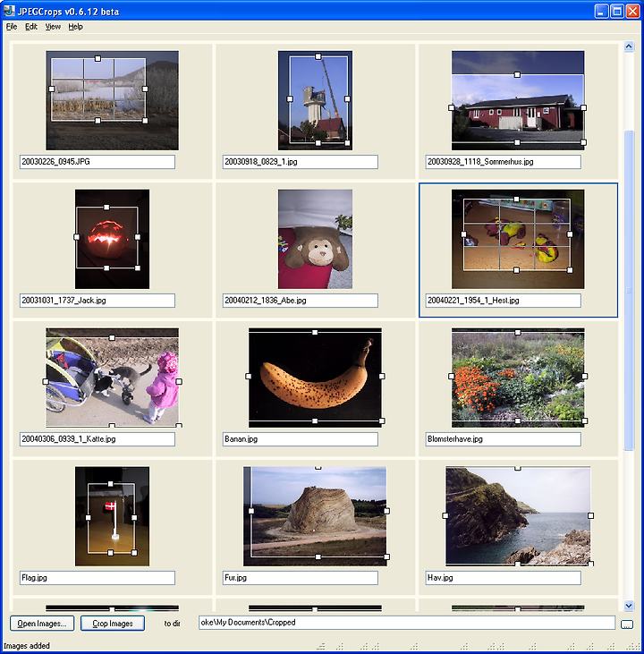Select the Blomsterhave.jpg flower garden thumbnail

pyautogui.click(x=518, y=378)
